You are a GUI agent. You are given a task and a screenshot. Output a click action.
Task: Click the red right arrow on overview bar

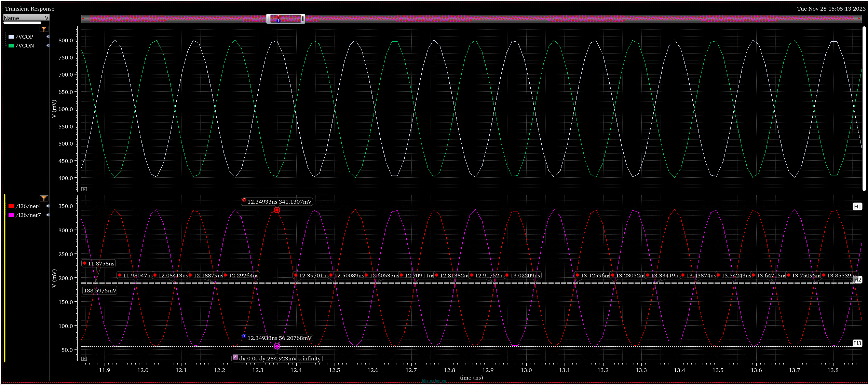[859, 19]
